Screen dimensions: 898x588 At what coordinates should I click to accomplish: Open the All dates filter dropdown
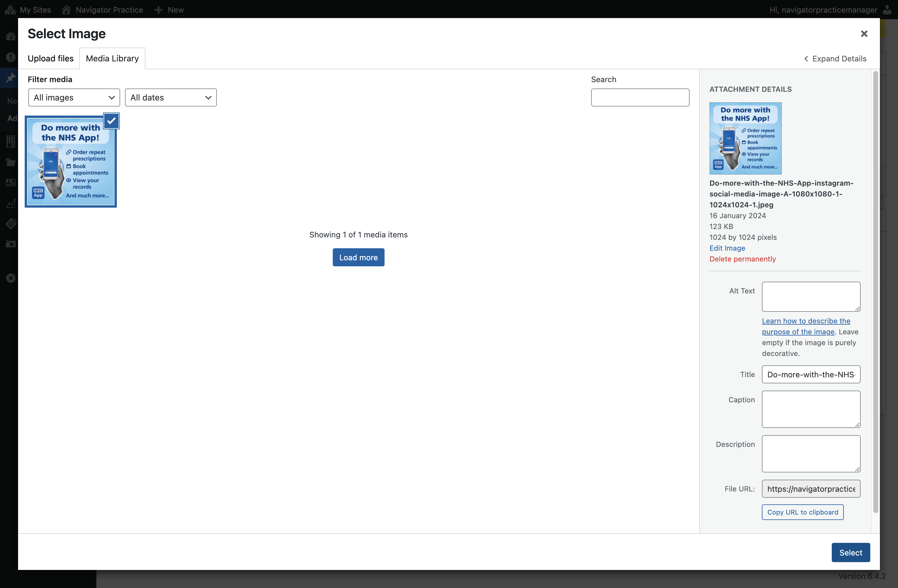170,97
